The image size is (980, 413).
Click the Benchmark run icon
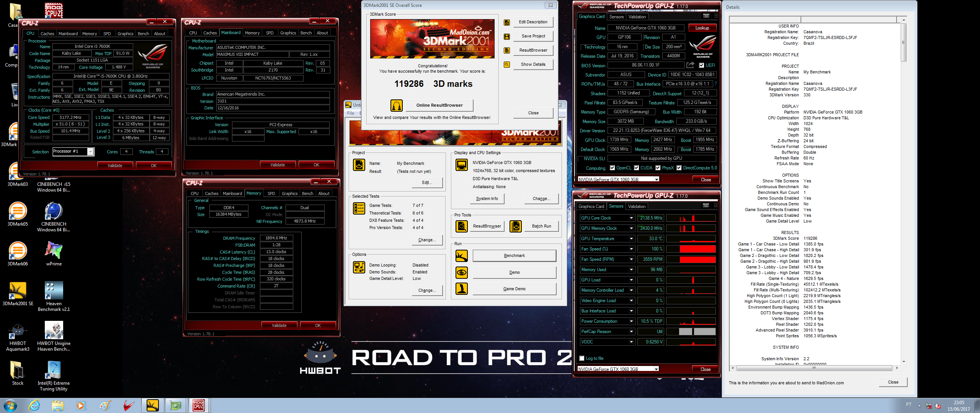(461, 255)
